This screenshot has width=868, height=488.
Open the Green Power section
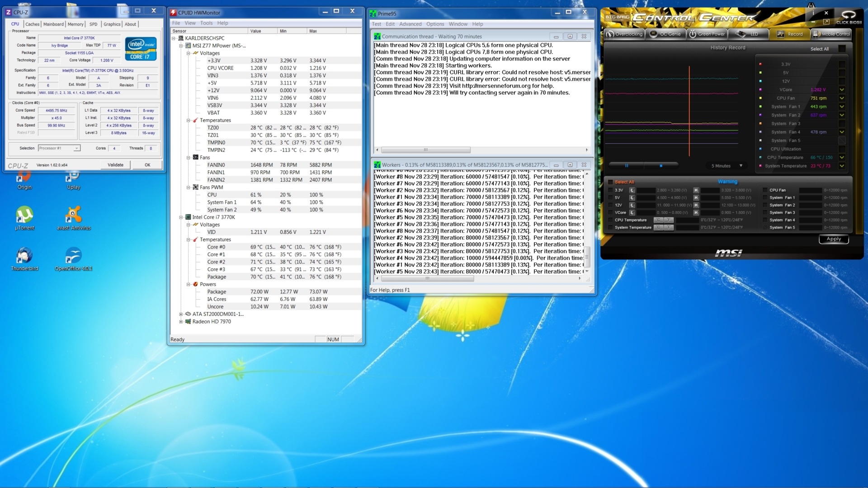pyautogui.click(x=707, y=34)
